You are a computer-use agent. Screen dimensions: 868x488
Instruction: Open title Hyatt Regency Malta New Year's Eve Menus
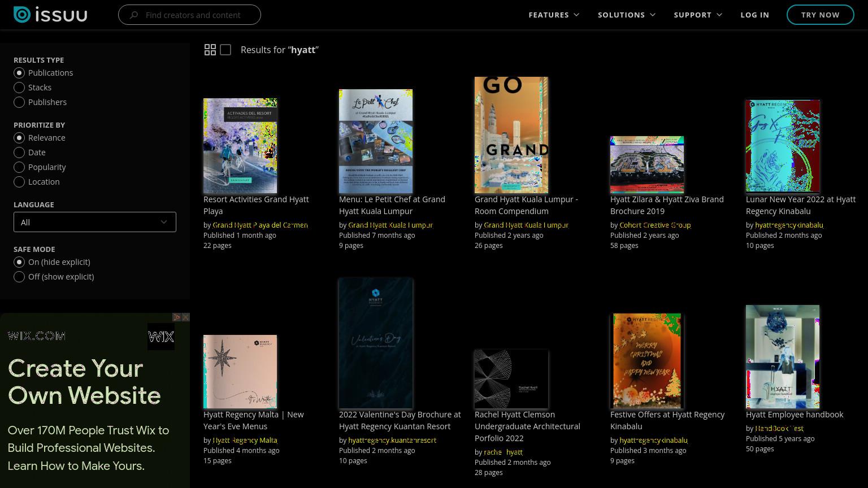[254, 420]
